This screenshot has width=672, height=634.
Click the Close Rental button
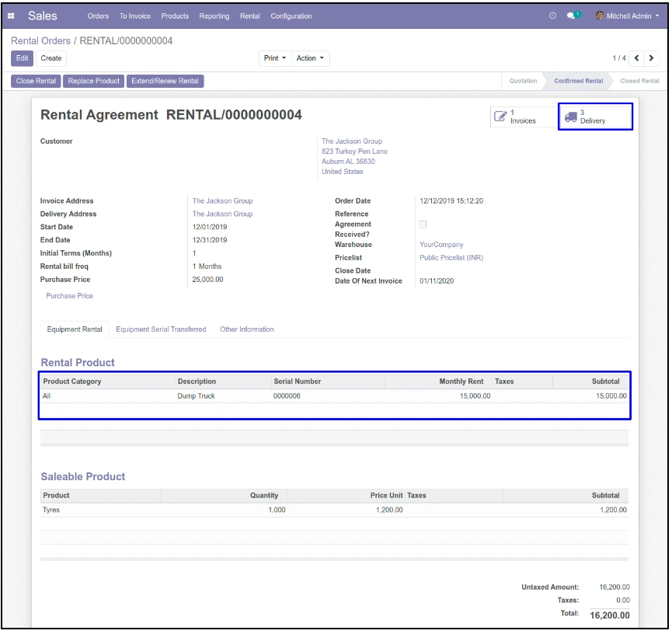point(36,81)
